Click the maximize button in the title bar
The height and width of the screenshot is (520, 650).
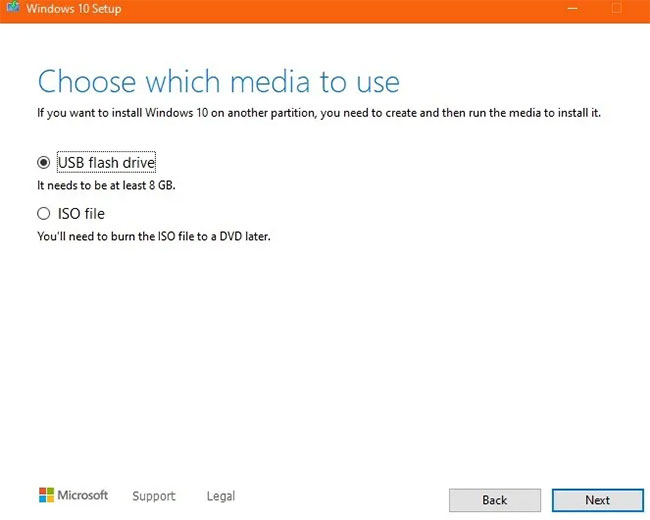(616, 8)
